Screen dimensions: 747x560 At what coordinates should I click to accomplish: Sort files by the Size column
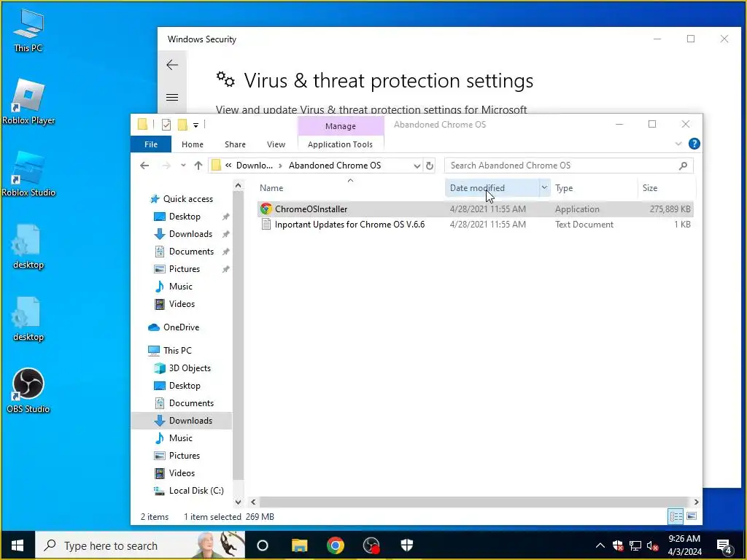(x=666, y=188)
